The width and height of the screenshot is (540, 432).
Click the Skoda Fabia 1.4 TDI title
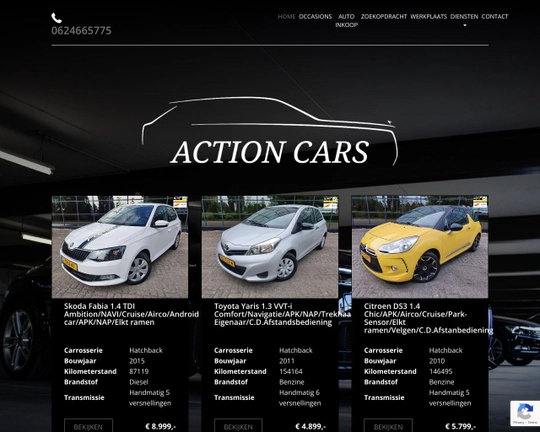[x=131, y=314]
